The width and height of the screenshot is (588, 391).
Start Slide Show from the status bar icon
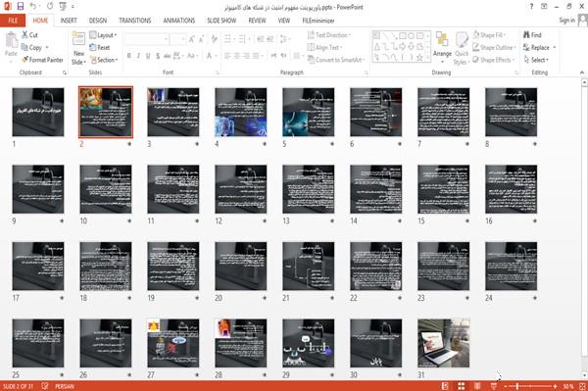[494, 386]
